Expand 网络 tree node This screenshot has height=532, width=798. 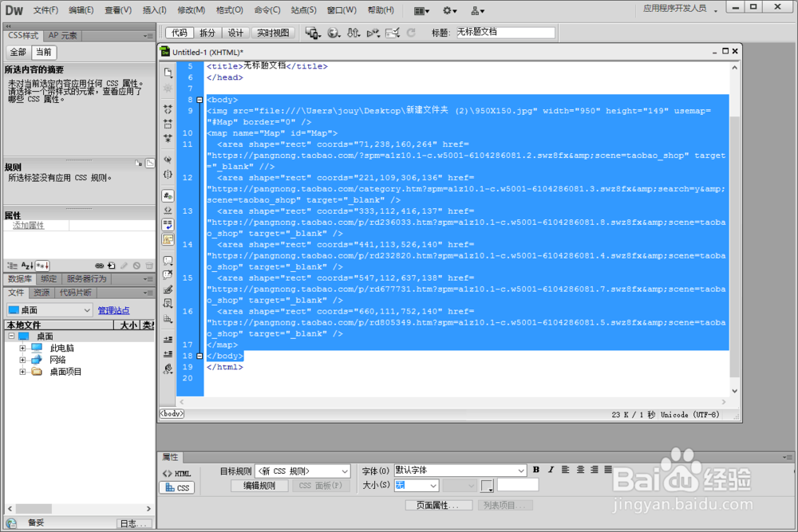point(22,360)
